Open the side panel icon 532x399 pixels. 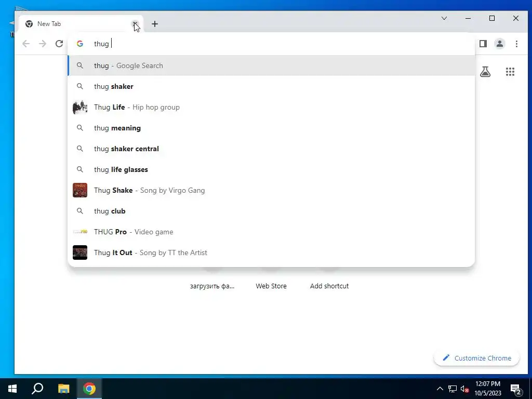click(483, 44)
